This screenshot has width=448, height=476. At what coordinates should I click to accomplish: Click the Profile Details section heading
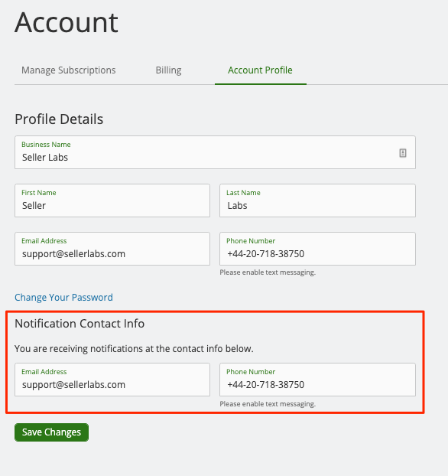[59, 119]
